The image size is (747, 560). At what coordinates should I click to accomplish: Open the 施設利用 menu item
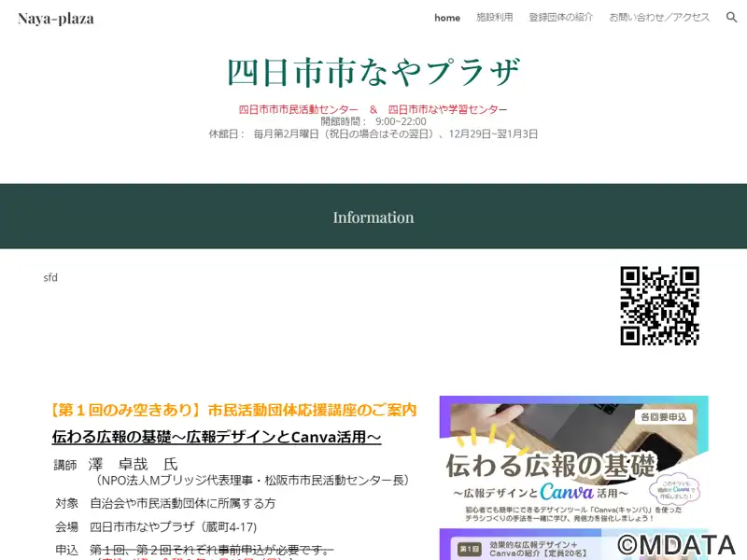click(x=495, y=18)
